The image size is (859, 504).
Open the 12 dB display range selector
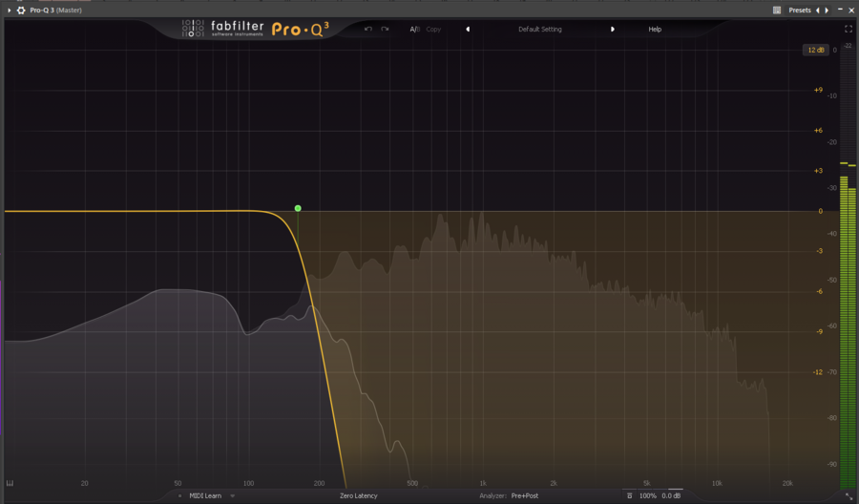pos(815,50)
